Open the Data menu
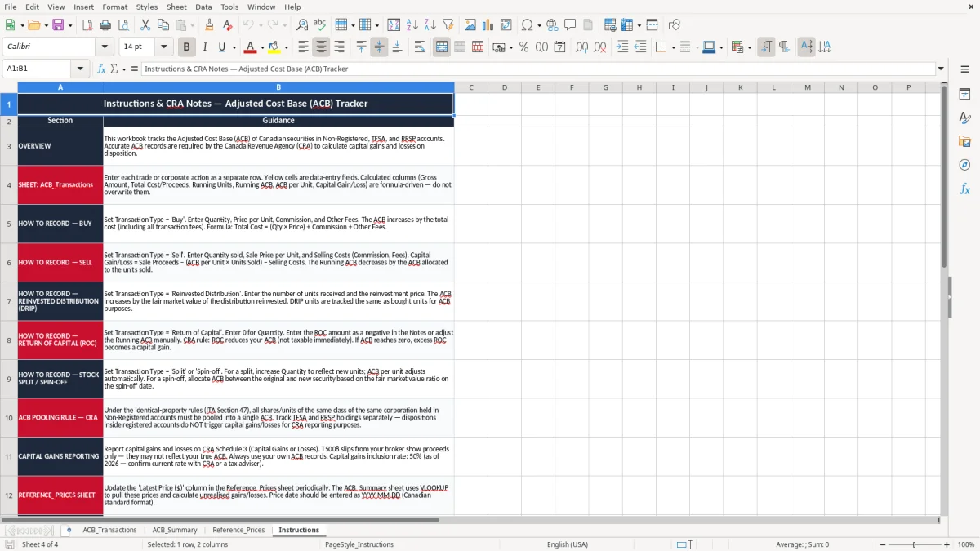This screenshot has height=551, width=980. click(x=203, y=7)
